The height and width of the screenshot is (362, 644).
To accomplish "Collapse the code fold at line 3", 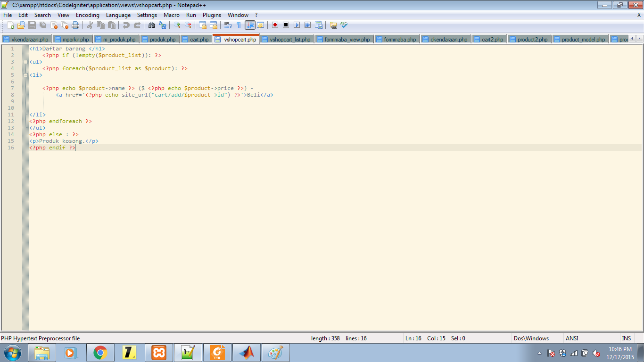I will (25, 61).
